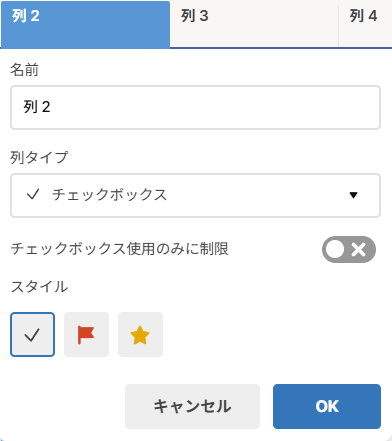
Task: Click the black dropdown arrow in 列タイプ
Action: (x=353, y=195)
